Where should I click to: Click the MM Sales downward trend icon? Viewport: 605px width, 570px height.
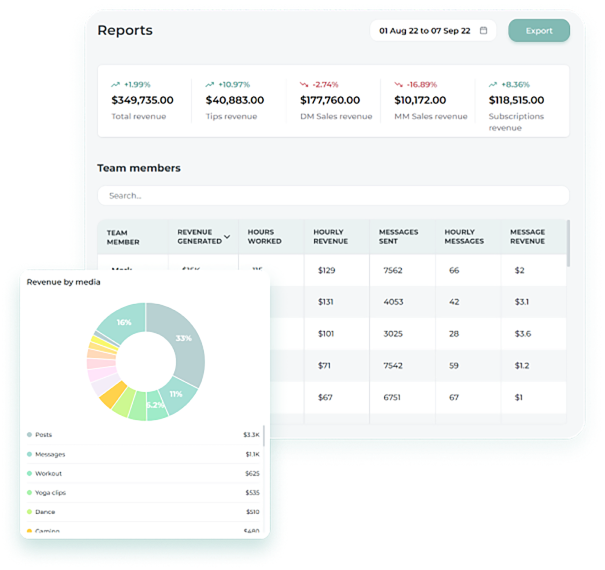point(399,85)
